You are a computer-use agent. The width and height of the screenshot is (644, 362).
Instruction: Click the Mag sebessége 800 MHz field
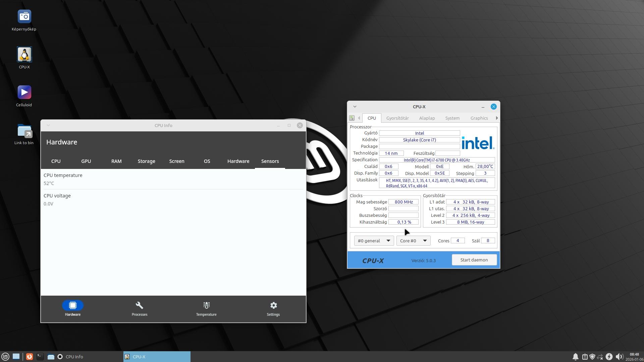(x=404, y=202)
